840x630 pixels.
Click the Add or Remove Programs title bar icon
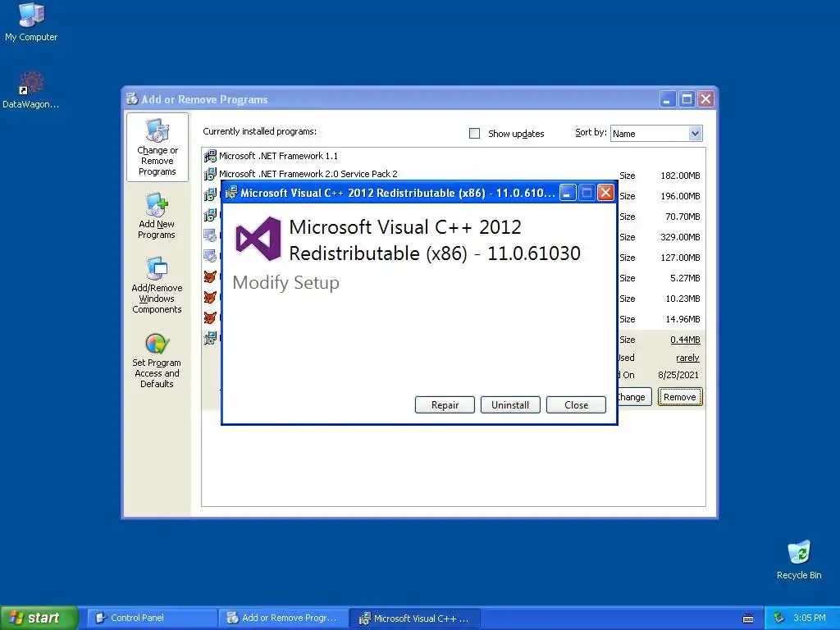pos(132,98)
